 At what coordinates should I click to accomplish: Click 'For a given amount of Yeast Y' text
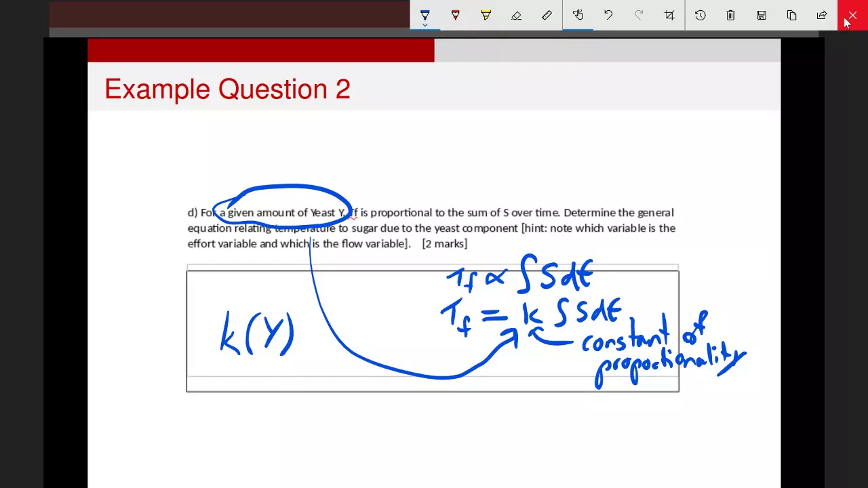pyautogui.click(x=273, y=213)
